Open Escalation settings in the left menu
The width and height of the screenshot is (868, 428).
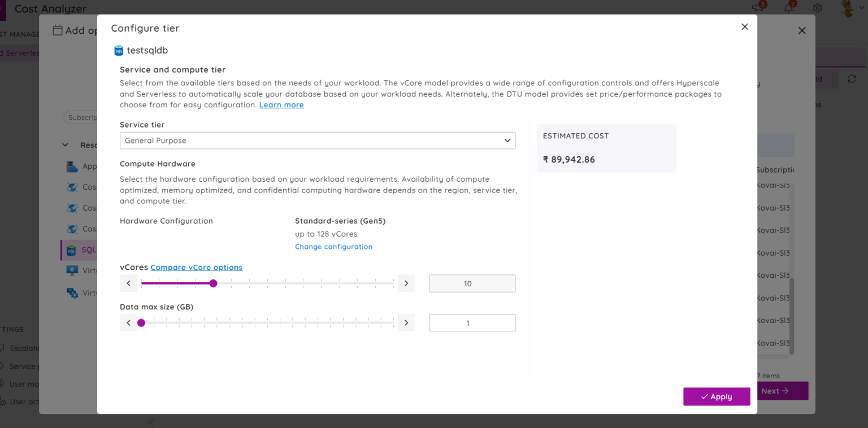tap(23, 348)
